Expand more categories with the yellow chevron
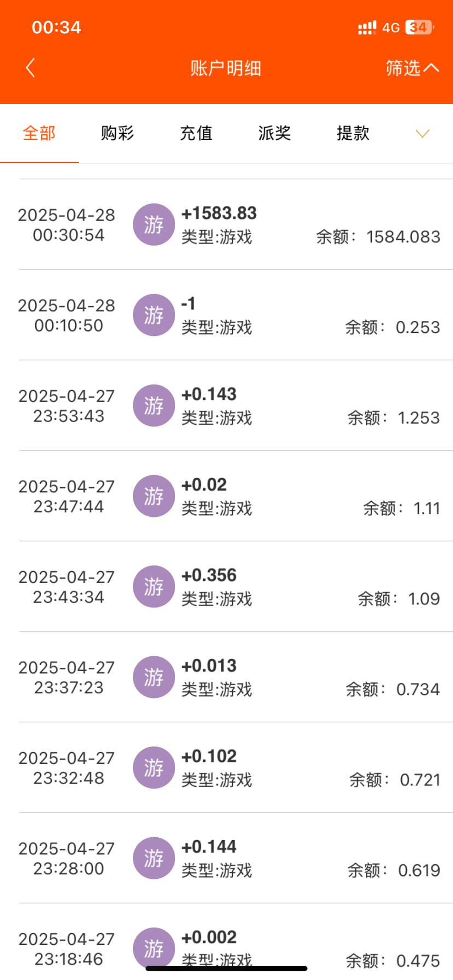 click(422, 133)
